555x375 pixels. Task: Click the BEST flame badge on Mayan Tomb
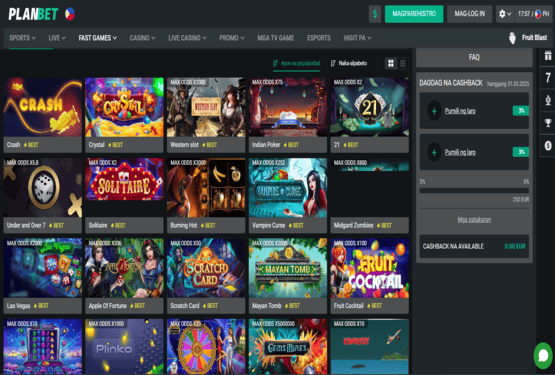(x=292, y=306)
